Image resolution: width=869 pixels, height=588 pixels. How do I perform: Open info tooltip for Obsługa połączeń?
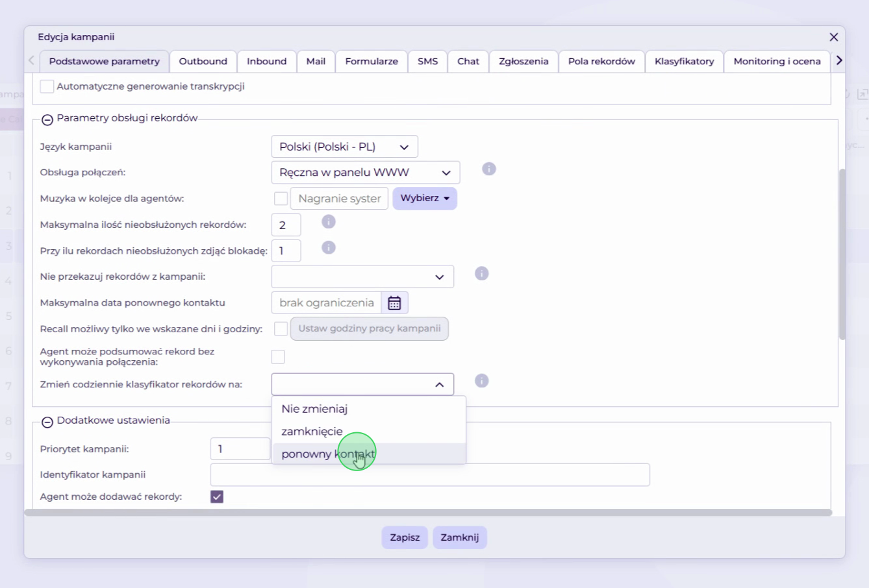click(x=489, y=169)
